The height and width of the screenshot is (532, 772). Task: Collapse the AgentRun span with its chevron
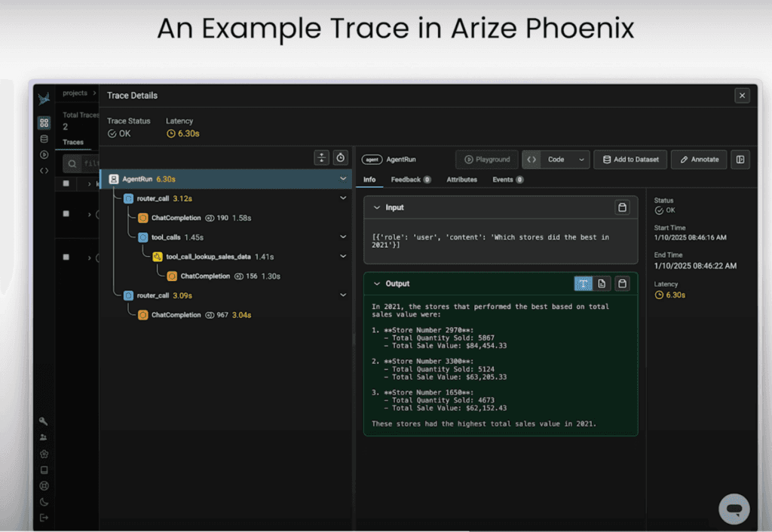pyautogui.click(x=343, y=179)
